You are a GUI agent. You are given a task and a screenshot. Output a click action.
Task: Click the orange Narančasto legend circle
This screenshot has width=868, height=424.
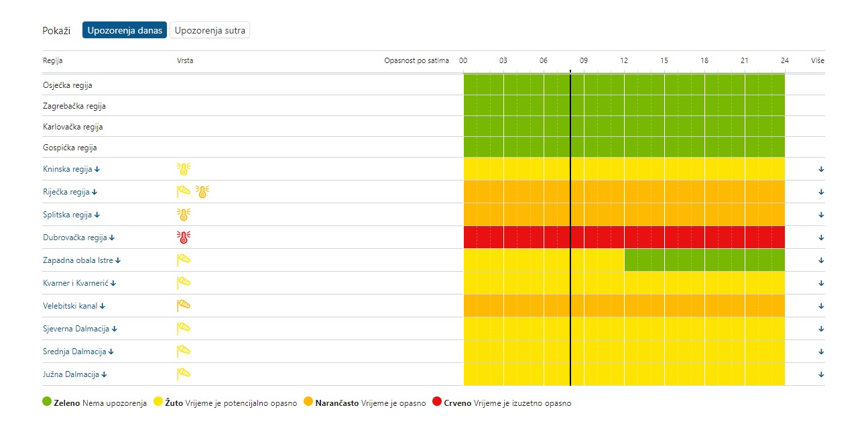tap(308, 403)
